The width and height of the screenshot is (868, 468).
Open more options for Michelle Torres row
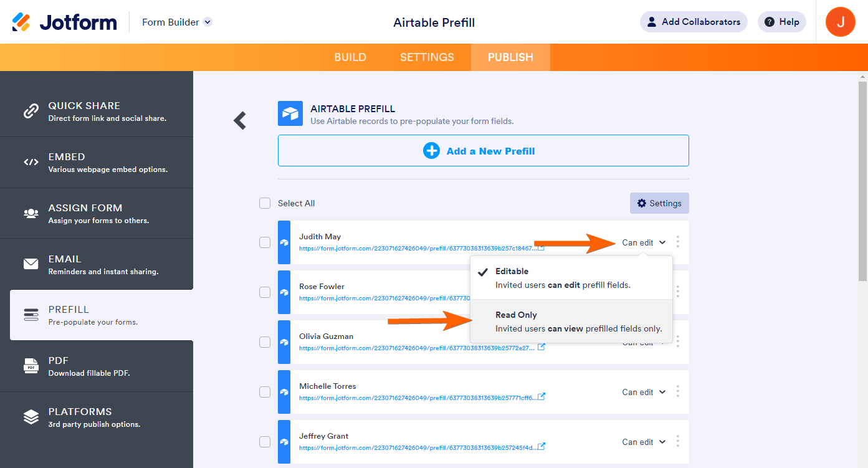678,391
